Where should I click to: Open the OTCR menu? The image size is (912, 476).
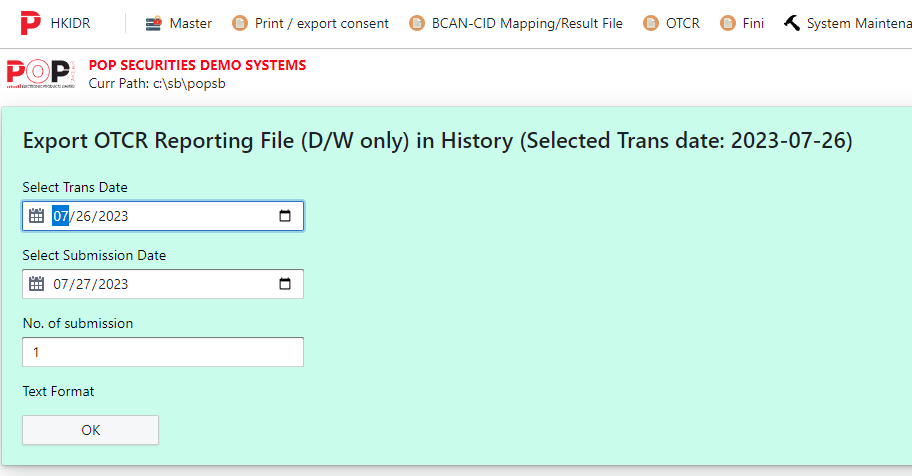pyautogui.click(x=671, y=23)
